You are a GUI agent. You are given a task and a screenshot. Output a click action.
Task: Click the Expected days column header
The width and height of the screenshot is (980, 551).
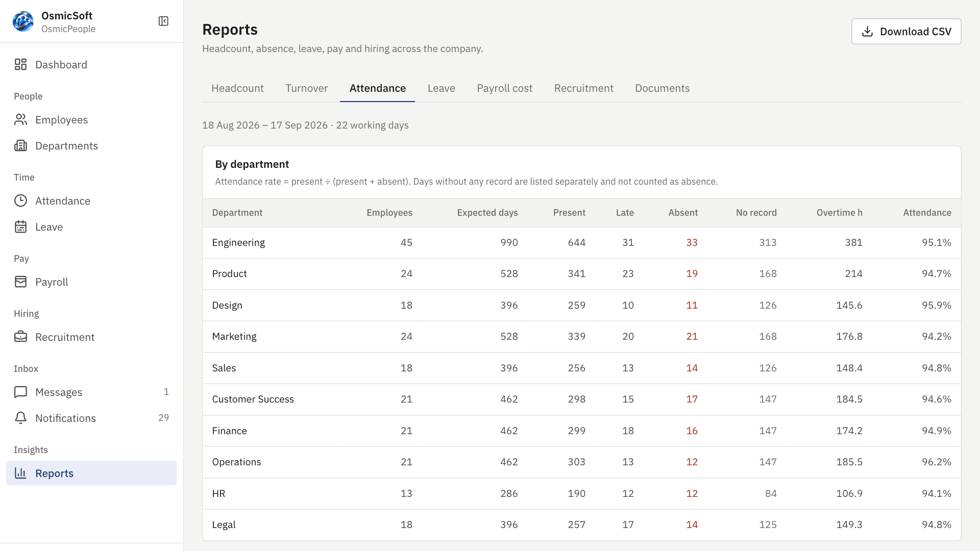[x=487, y=213]
